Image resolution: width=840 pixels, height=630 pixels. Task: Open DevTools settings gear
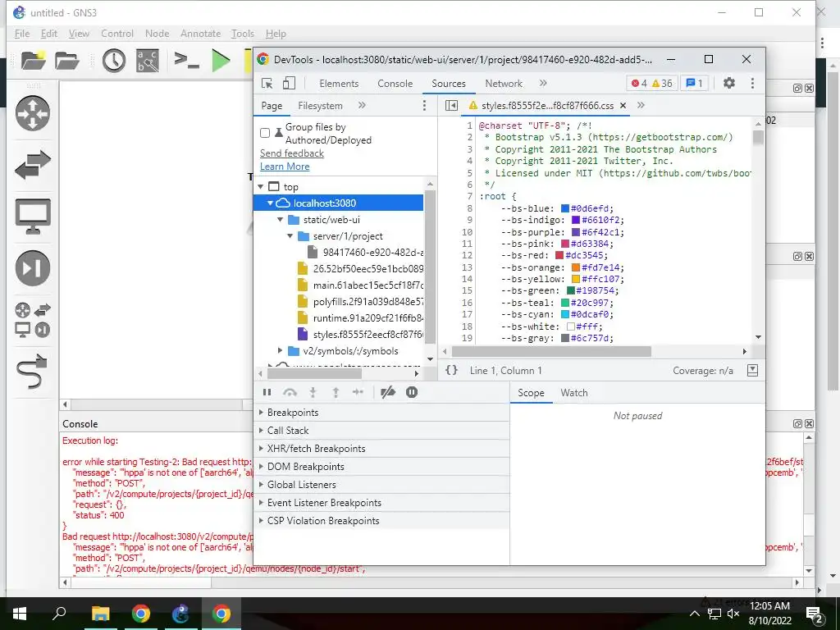pyautogui.click(x=729, y=83)
